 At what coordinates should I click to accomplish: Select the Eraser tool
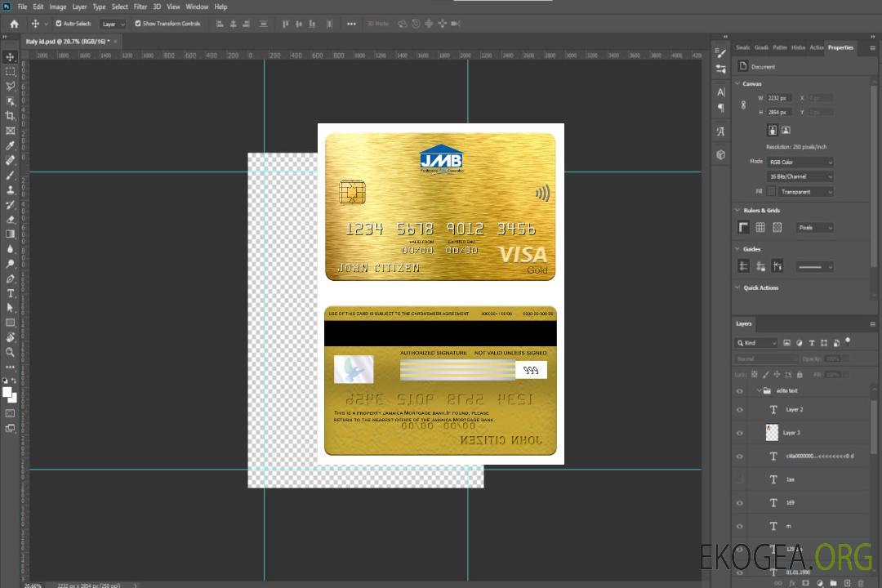(x=10, y=220)
